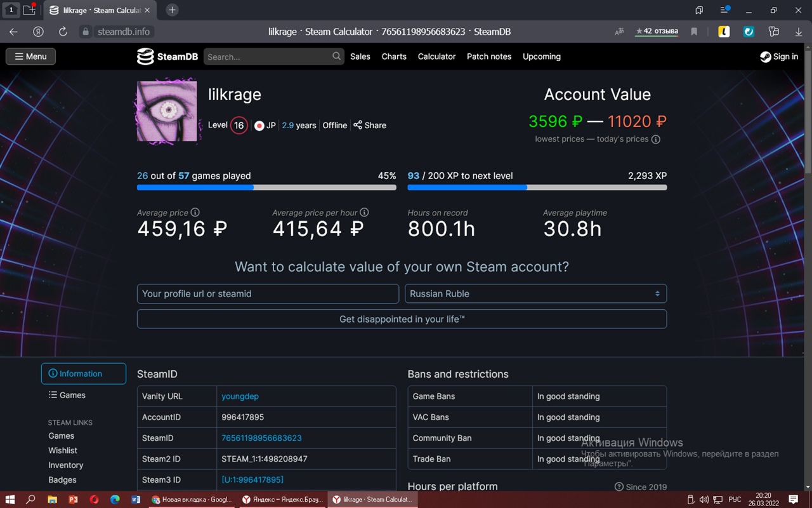812x508 pixels.
Task: Open the Steam Games link in sidebar
Action: (62, 436)
